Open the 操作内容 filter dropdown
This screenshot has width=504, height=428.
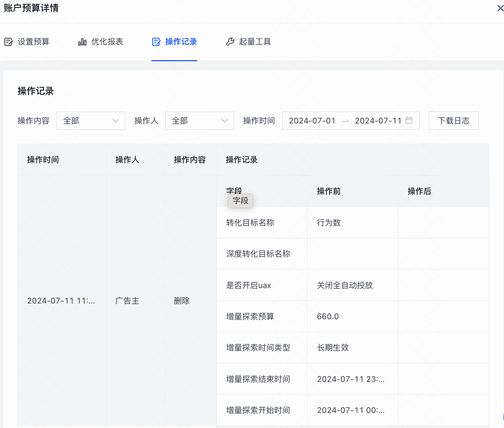(x=91, y=121)
